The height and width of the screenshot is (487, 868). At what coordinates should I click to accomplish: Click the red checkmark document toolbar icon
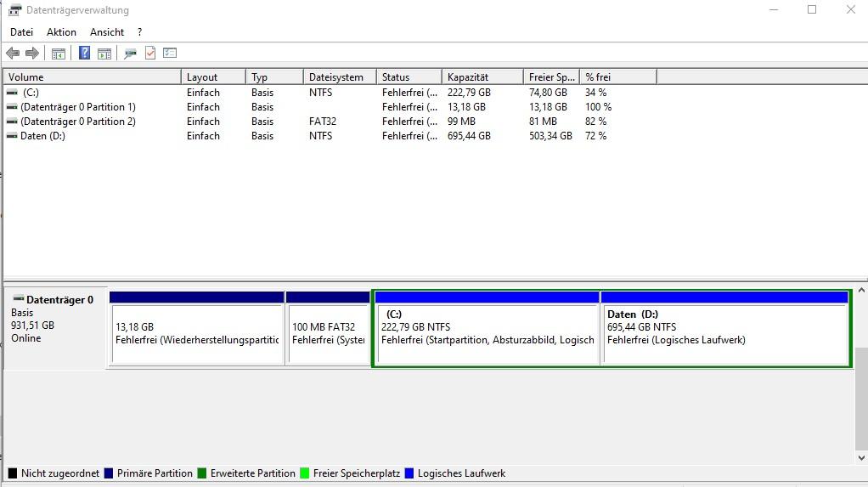pyautogui.click(x=150, y=53)
